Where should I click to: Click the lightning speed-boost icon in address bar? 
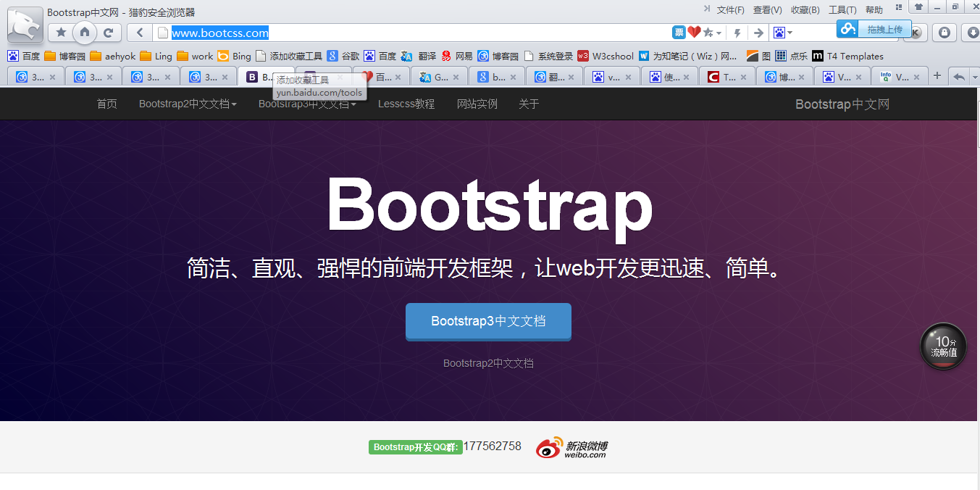pyautogui.click(x=737, y=32)
